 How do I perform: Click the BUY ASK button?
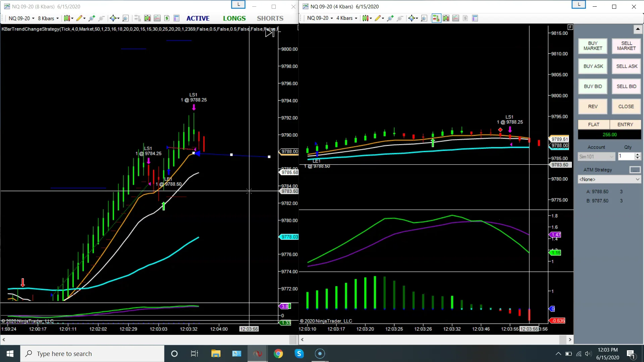pyautogui.click(x=593, y=66)
